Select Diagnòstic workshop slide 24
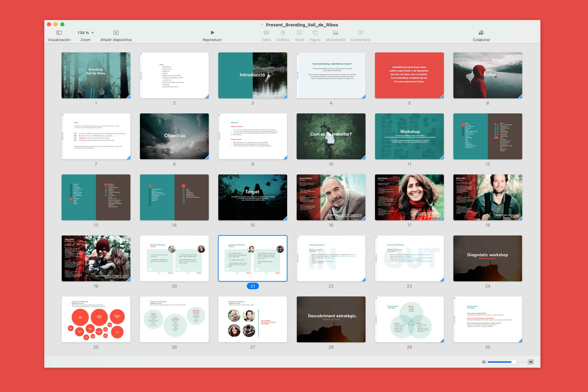 pos(487,258)
